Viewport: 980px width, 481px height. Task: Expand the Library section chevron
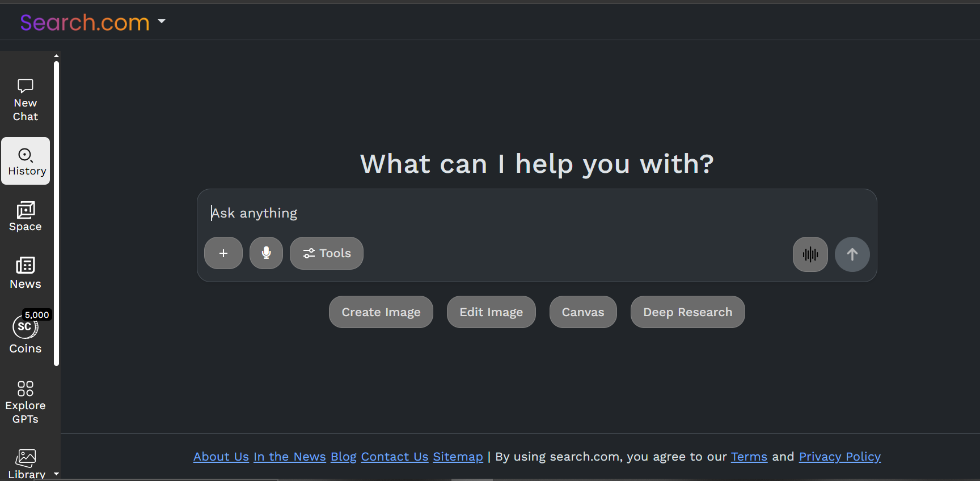click(56, 474)
